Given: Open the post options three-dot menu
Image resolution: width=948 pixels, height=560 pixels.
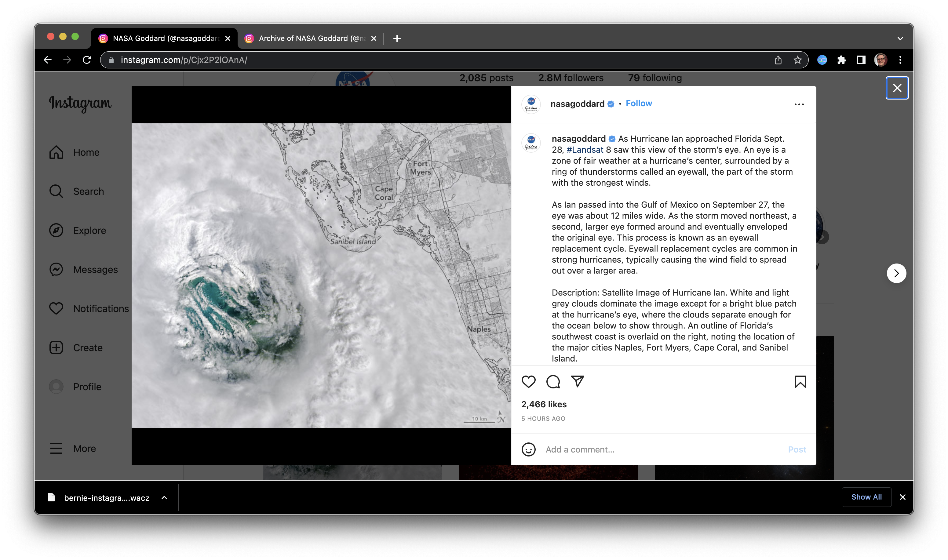Looking at the screenshot, I should [799, 104].
